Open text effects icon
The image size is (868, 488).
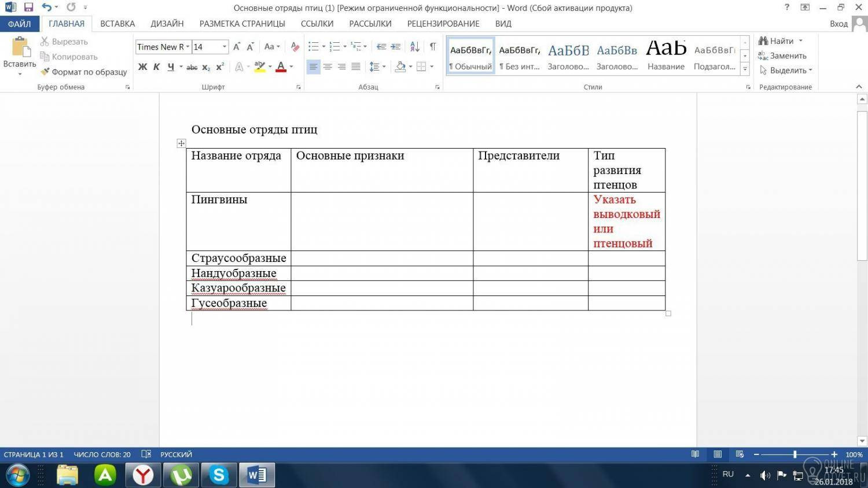[x=239, y=67]
